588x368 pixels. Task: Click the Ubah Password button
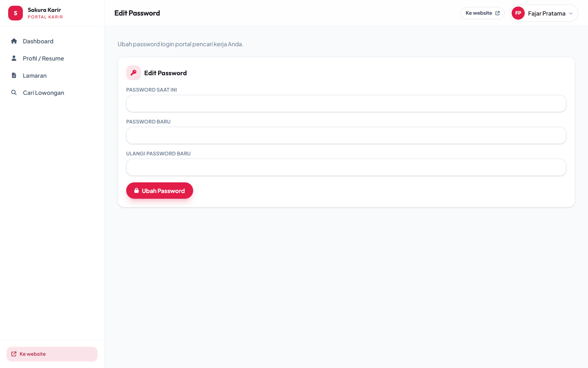coord(160,191)
